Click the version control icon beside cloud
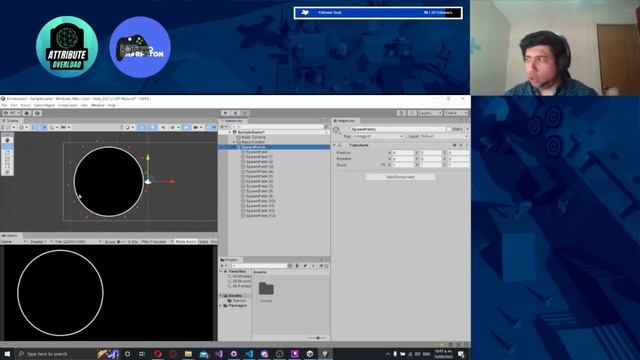 pyautogui.click(x=37, y=113)
